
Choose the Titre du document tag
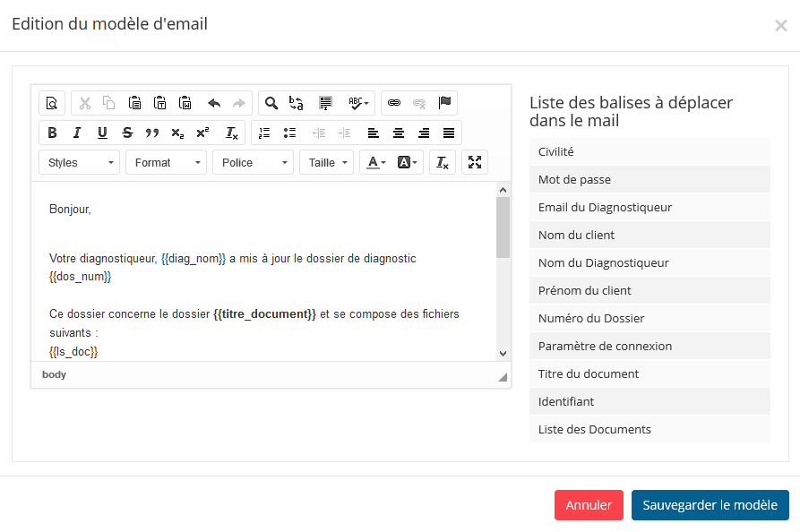click(649, 373)
